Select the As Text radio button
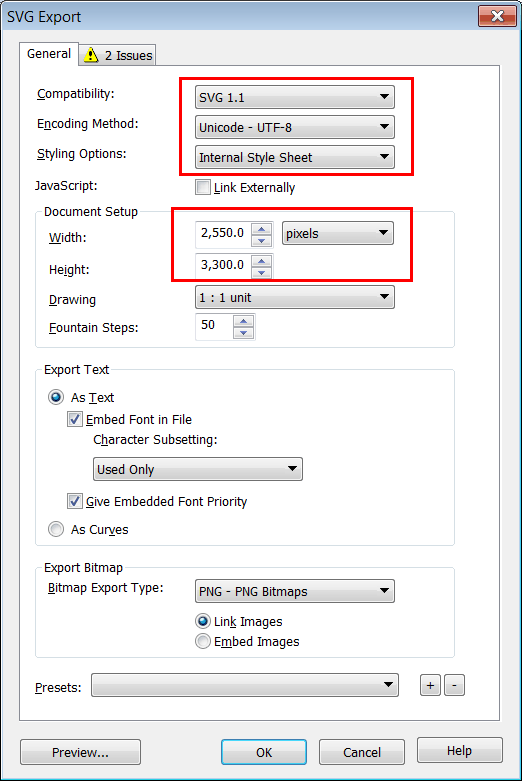 coord(56,397)
